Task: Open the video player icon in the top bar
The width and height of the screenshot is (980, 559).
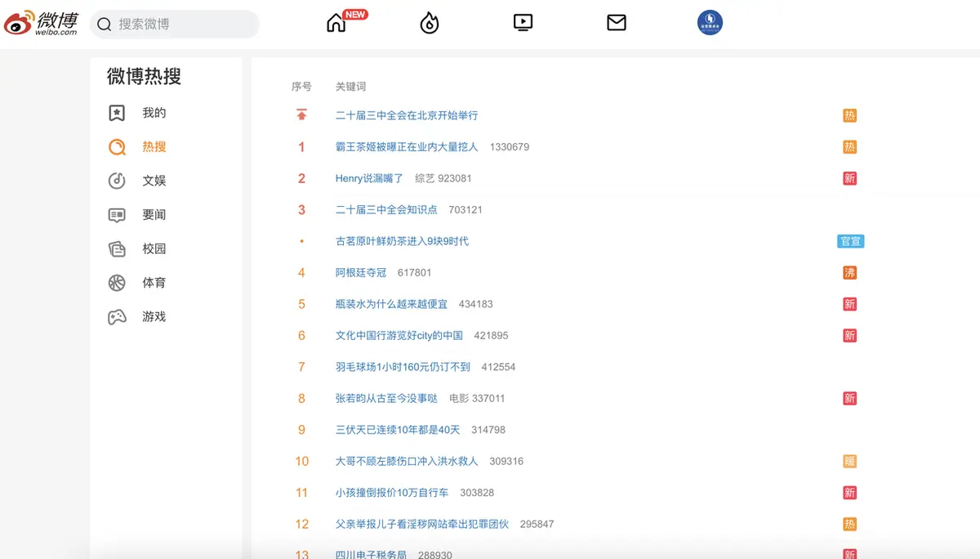Action: click(523, 23)
